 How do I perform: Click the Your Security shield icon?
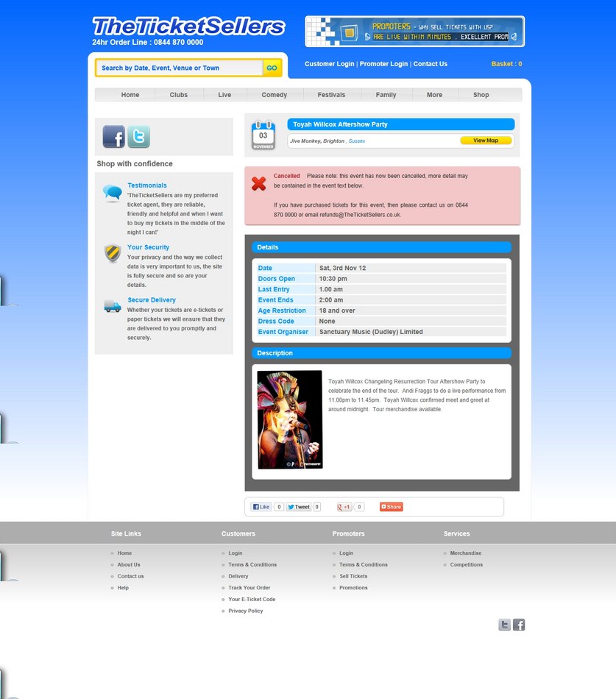click(113, 253)
